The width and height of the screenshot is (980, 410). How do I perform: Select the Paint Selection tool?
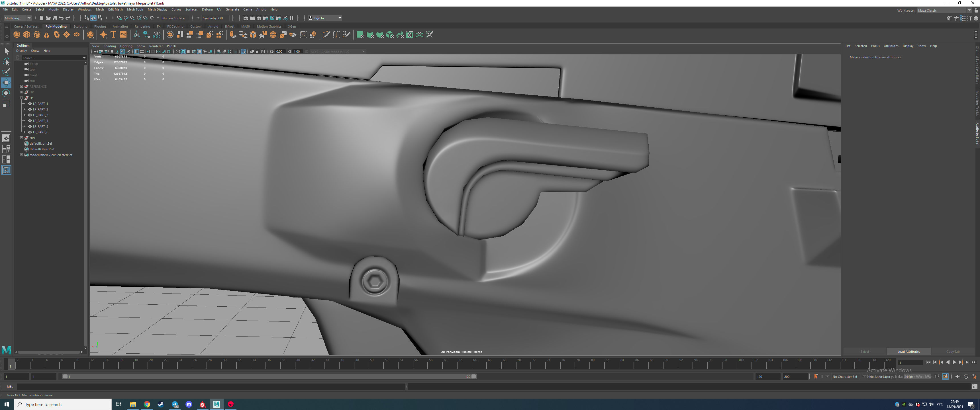coord(6,72)
